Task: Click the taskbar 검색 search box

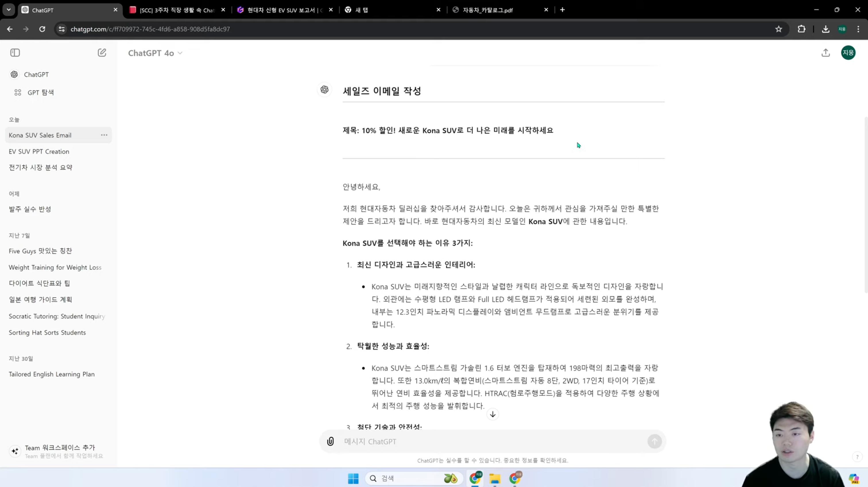Action: click(414, 478)
